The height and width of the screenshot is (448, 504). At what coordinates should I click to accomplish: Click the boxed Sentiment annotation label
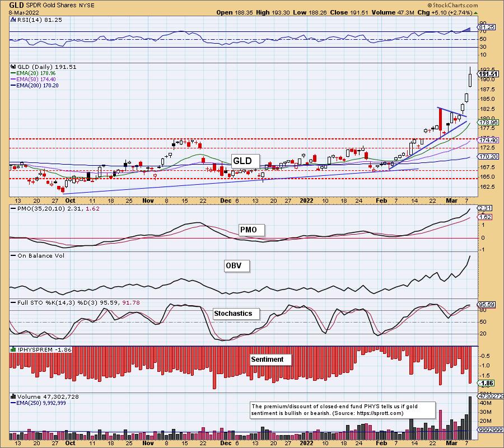point(270,360)
